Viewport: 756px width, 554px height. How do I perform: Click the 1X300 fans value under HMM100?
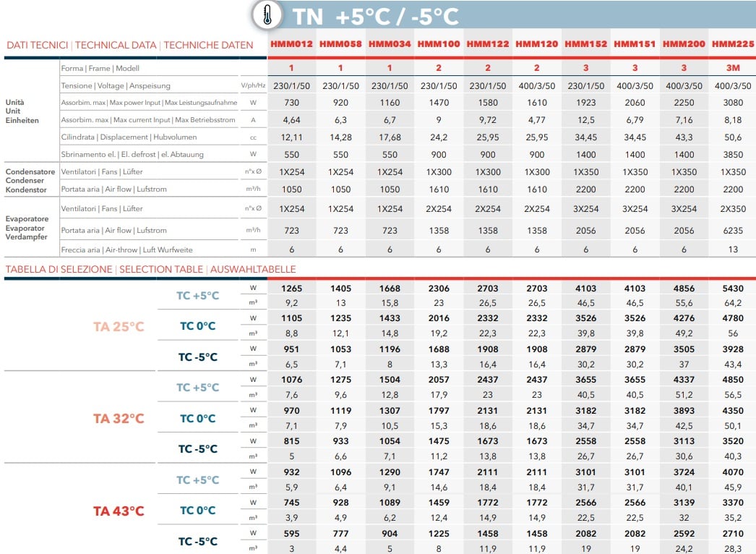(x=439, y=172)
